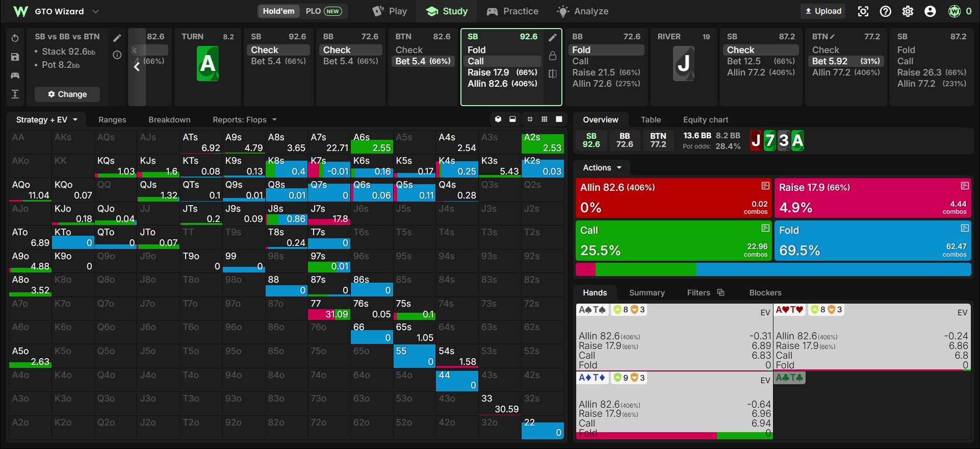This screenshot has width=980, height=449.
Task: Switch to the Blockers tab
Action: click(765, 292)
